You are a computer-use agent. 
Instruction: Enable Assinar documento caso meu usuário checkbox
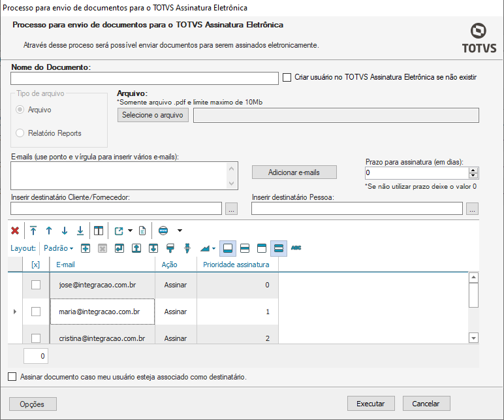tap(12, 377)
